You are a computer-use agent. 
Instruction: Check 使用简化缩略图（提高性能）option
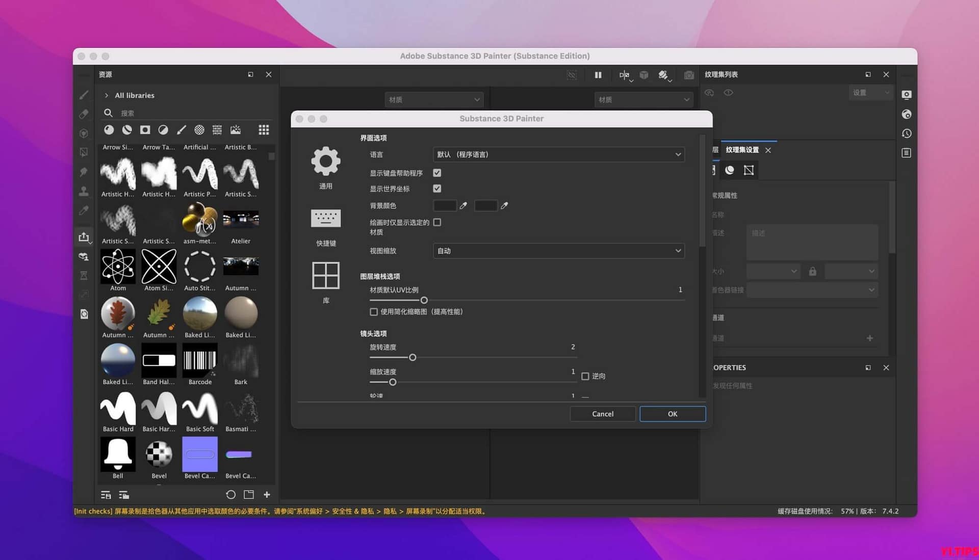pyautogui.click(x=374, y=311)
